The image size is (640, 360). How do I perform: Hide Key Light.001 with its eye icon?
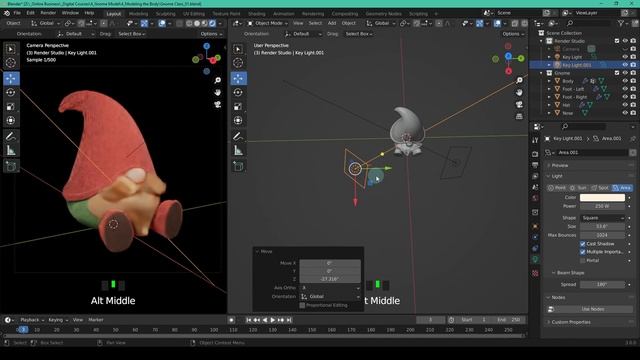point(625,65)
